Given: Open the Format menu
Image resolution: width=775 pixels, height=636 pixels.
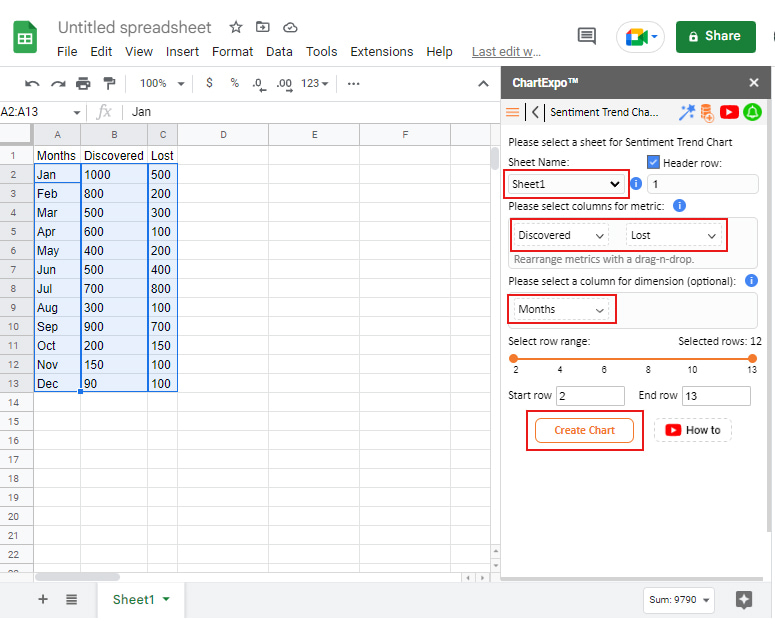Looking at the screenshot, I should pos(232,51).
